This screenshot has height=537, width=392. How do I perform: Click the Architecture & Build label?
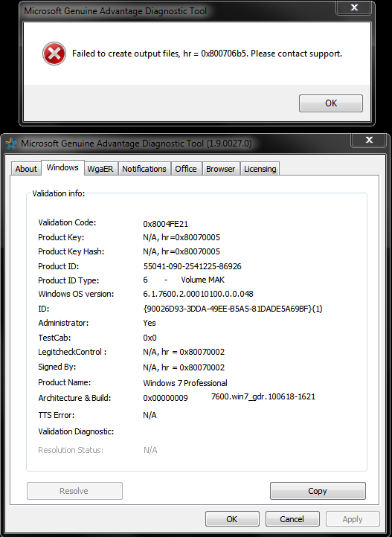click(x=74, y=398)
